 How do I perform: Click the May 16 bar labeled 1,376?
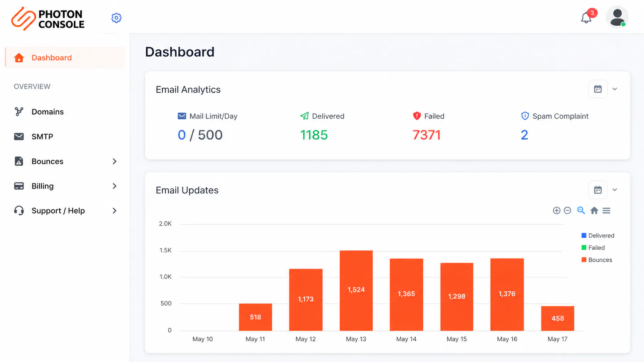[x=507, y=294]
